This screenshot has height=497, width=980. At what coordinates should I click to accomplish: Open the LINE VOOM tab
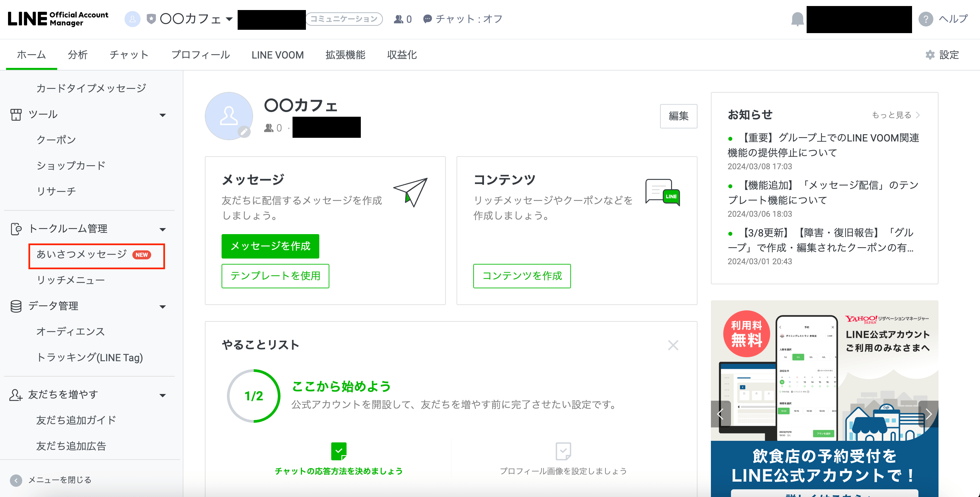[277, 55]
